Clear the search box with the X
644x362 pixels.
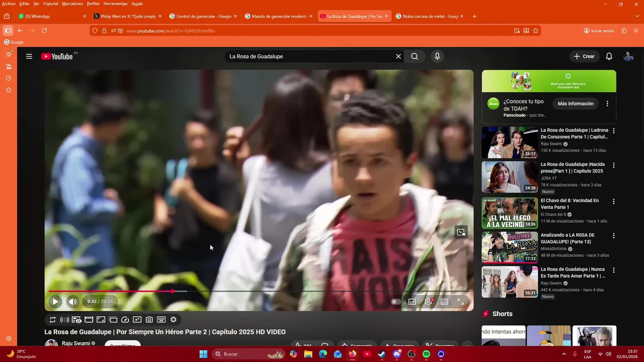pyautogui.click(x=398, y=56)
